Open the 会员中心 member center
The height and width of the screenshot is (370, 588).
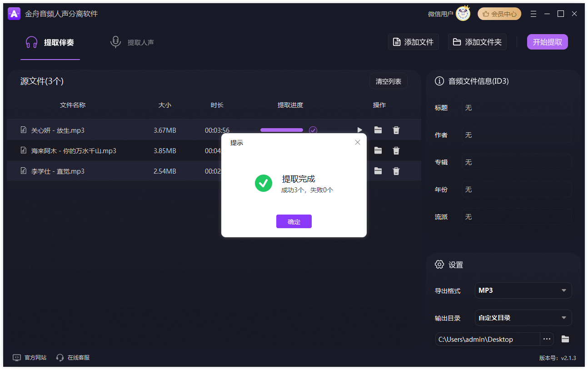pyautogui.click(x=499, y=14)
